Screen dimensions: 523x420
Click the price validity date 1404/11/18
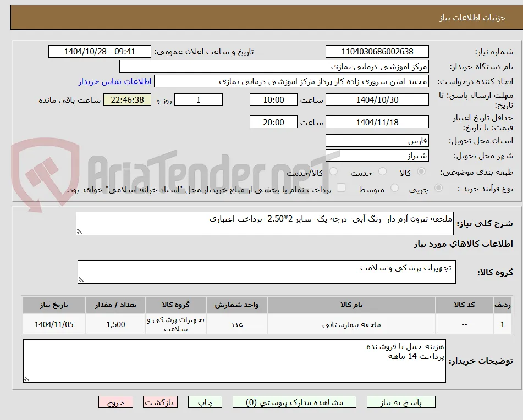point(377,122)
